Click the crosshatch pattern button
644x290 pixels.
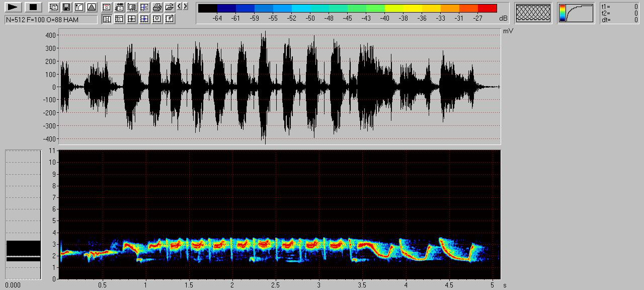pyautogui.click(x=533, y=13)
